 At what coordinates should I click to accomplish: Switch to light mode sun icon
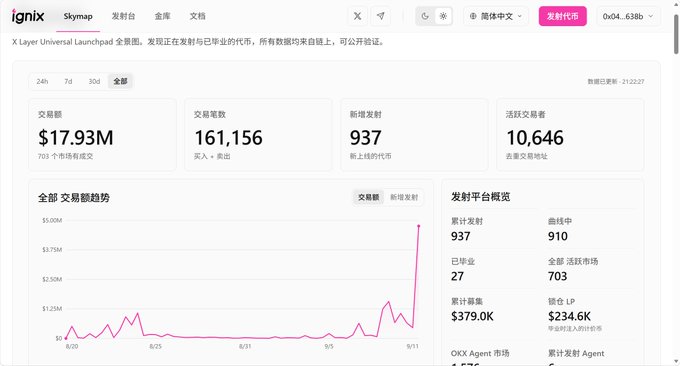[x=443, y=16]
